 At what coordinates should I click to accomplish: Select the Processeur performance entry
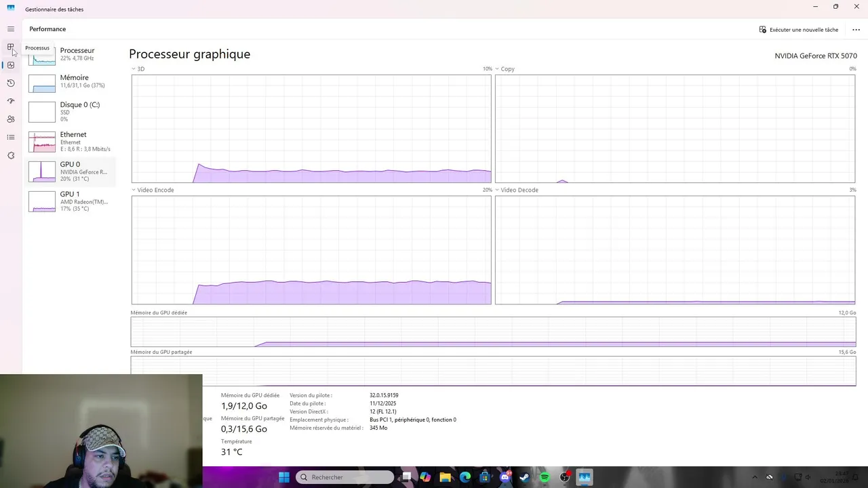coord(71,54)
